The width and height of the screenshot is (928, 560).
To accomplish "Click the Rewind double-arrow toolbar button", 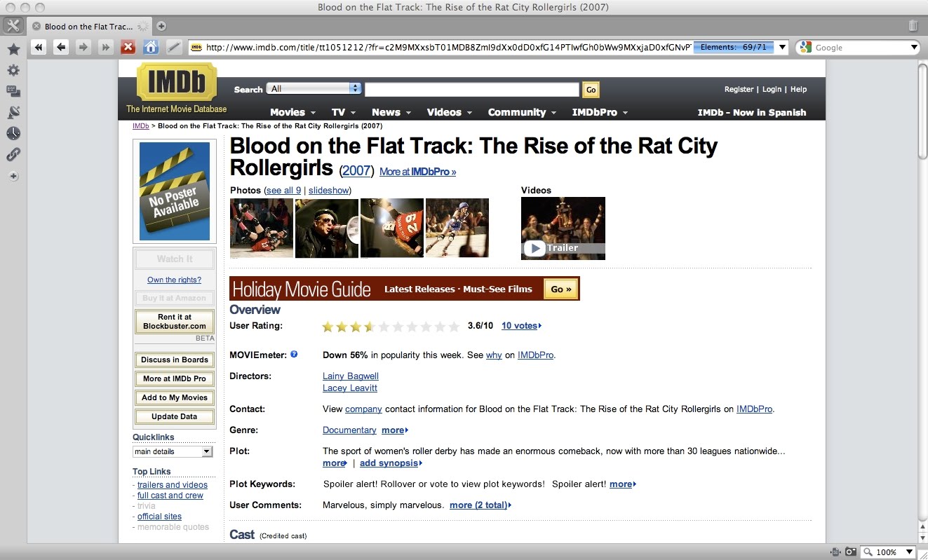I will click(x=39, y=47).
